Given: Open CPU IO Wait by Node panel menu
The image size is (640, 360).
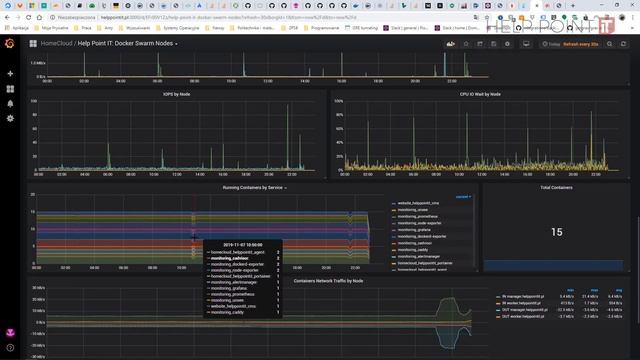Looking at the screenshot, I should tap(480, 94).
